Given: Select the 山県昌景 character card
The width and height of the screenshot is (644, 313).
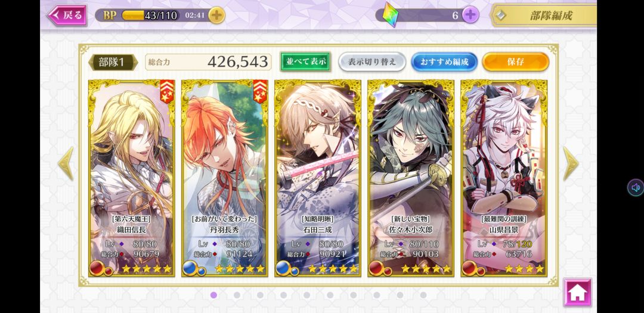Looking at the screenshot, I should 504,178.
